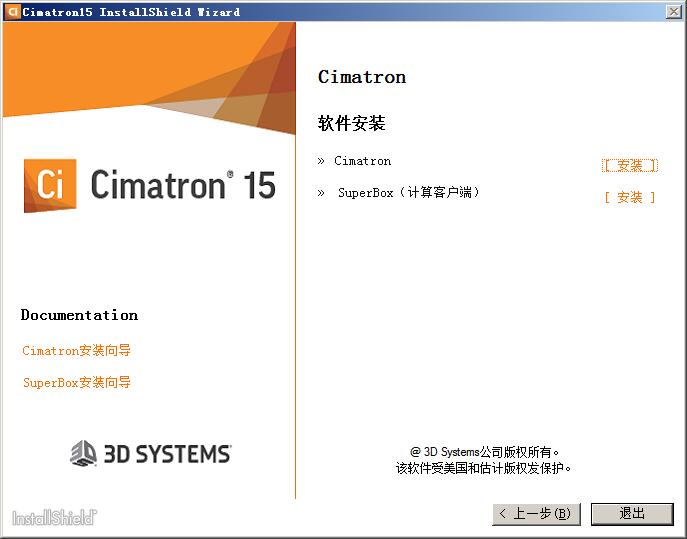Viewport: 687px width, 539px height.
Task: Click the 软件安装 heading
Action: (x=351, y=123)
